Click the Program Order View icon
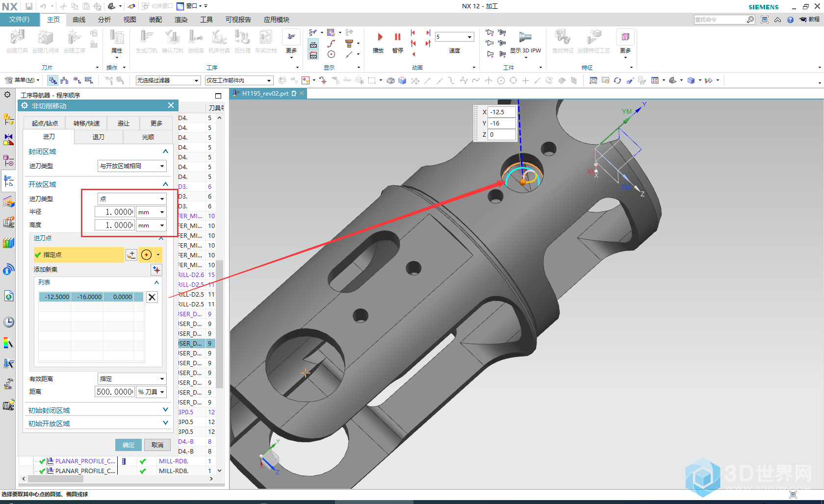The width and height of the screenshot is (824, 504). 52,80
